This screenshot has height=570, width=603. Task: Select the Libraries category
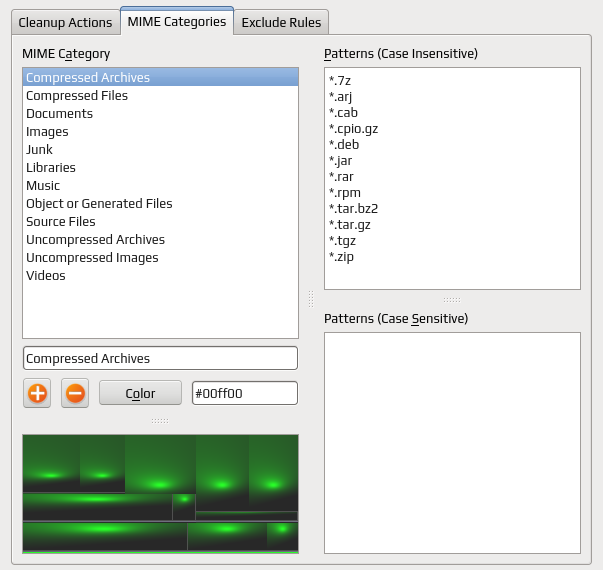(160, 167)
